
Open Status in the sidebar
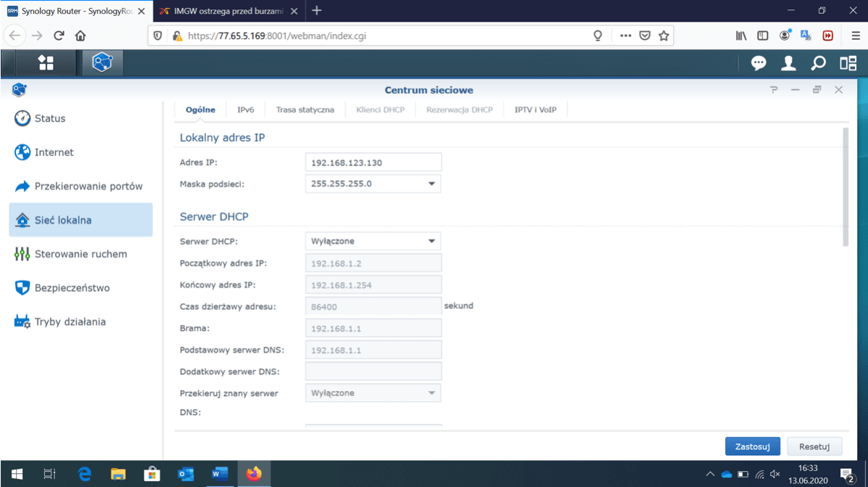point(50,118)
